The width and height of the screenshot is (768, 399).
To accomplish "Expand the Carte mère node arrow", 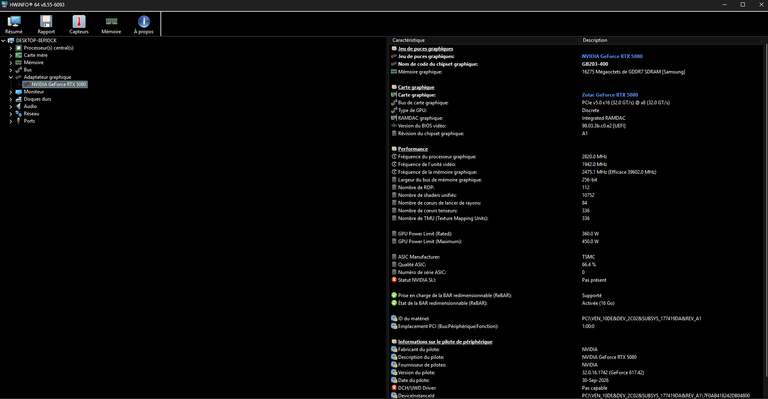I will pyautogui.click(x=11, y=55).
